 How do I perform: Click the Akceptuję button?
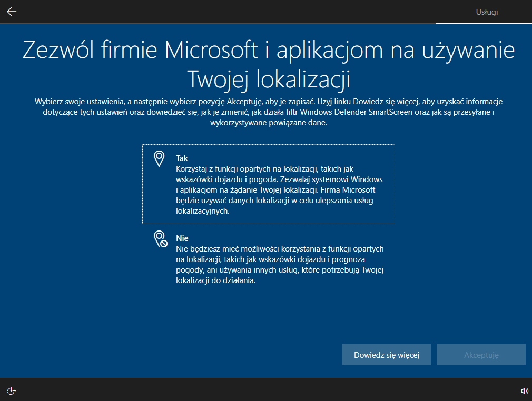click(481, 355)
